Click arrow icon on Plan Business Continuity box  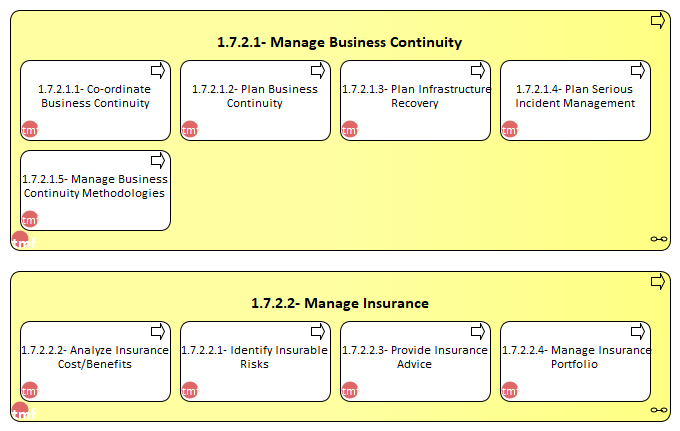pyautogui.click(x=318, y=71)
